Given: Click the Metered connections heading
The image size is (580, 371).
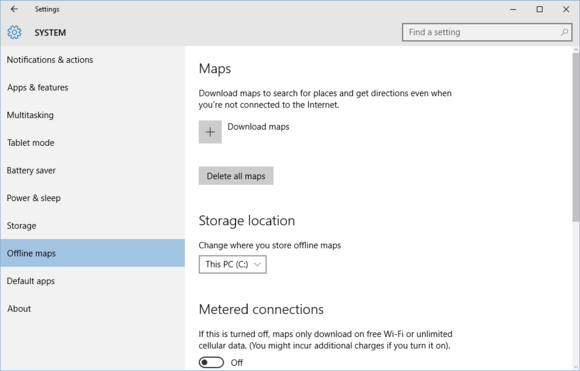Looking at the screenshot, I should pos(261,309).
